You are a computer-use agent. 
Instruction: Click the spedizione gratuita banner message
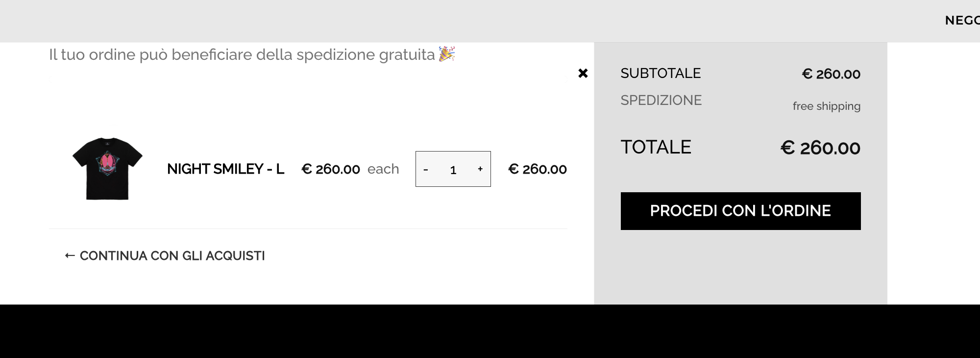click(x=242, y=54)
